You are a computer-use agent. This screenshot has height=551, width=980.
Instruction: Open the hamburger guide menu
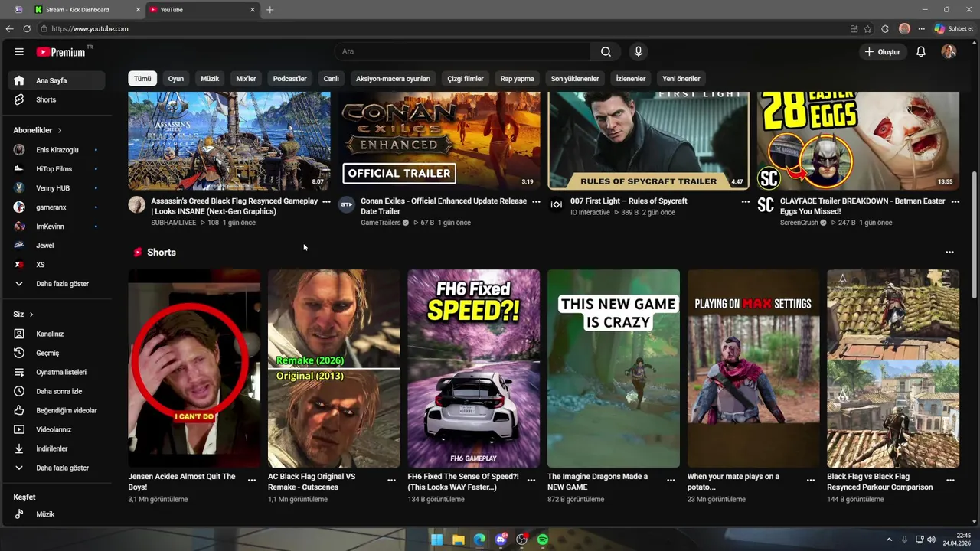[19, 51]
